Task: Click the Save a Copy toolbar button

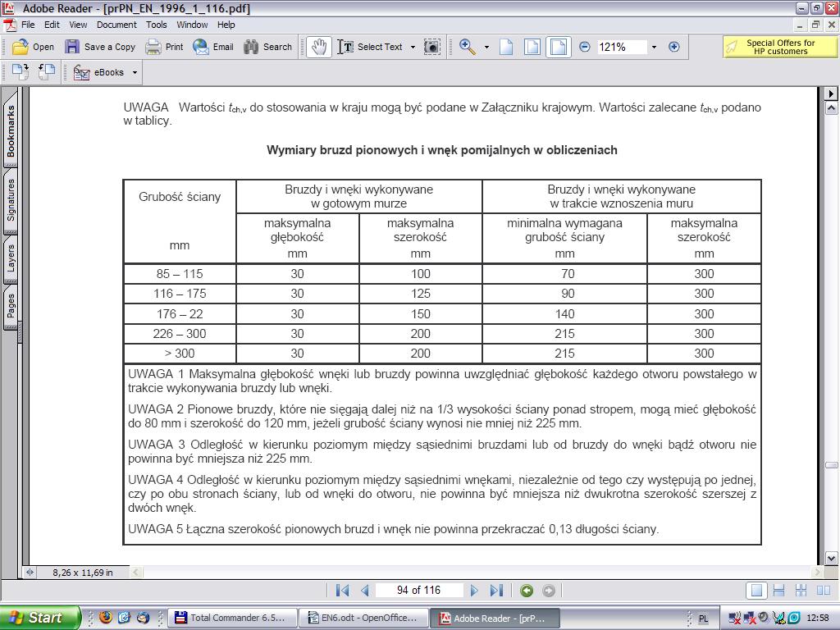Action: 100,47
